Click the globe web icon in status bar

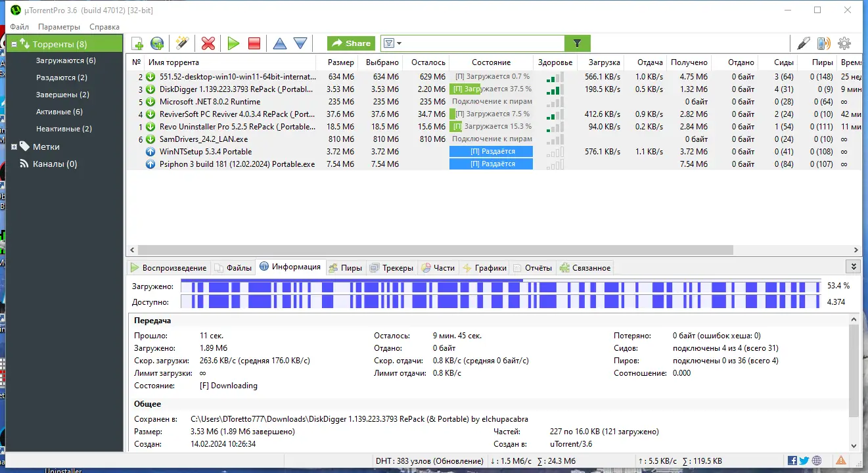pos(817,461)
